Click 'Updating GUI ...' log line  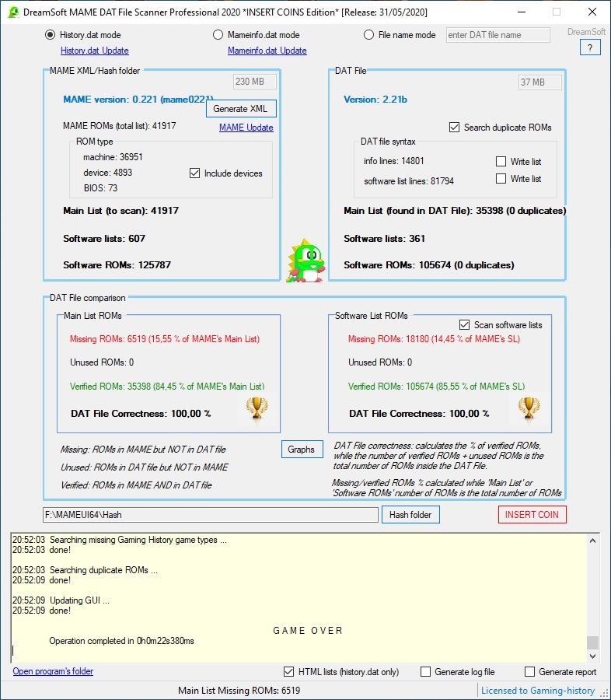click(x=79, y=600)
